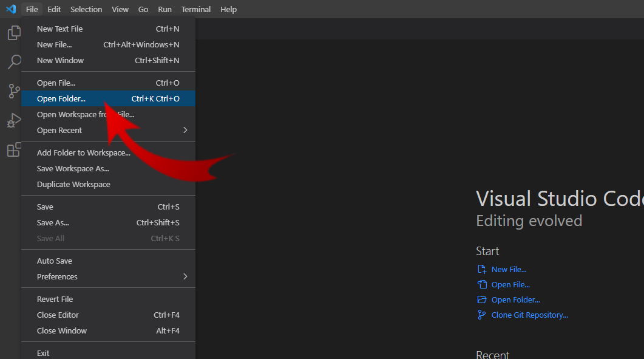Click the VS Code logo icon
The height and width of the screenshot is (359, 644).
pyautogui.click(x=11, y=9)
